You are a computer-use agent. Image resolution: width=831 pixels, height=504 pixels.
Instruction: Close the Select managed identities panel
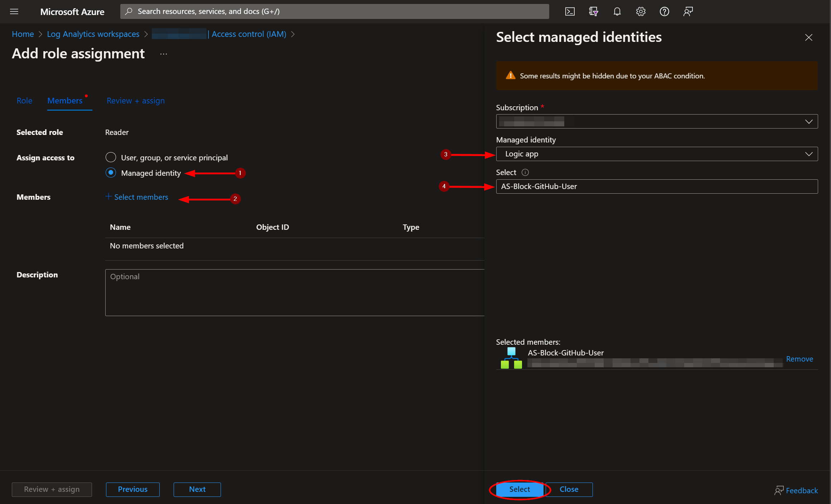(808, 38)
